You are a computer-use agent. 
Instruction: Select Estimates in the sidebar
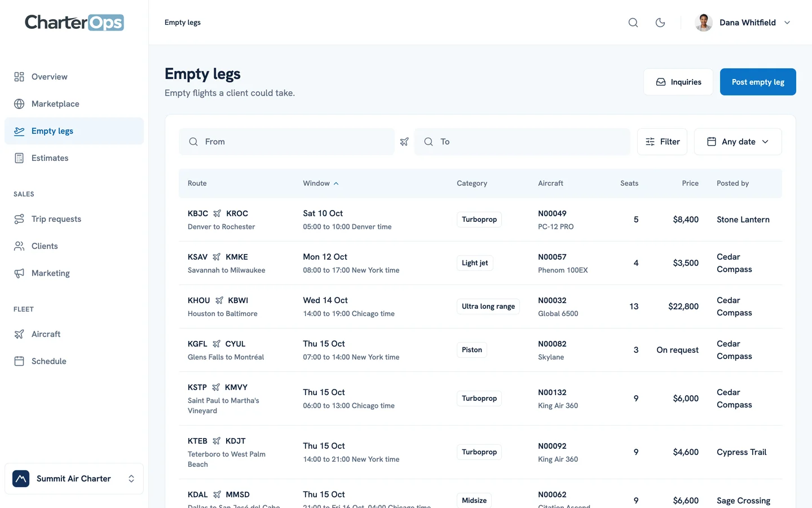coord(74,158)
